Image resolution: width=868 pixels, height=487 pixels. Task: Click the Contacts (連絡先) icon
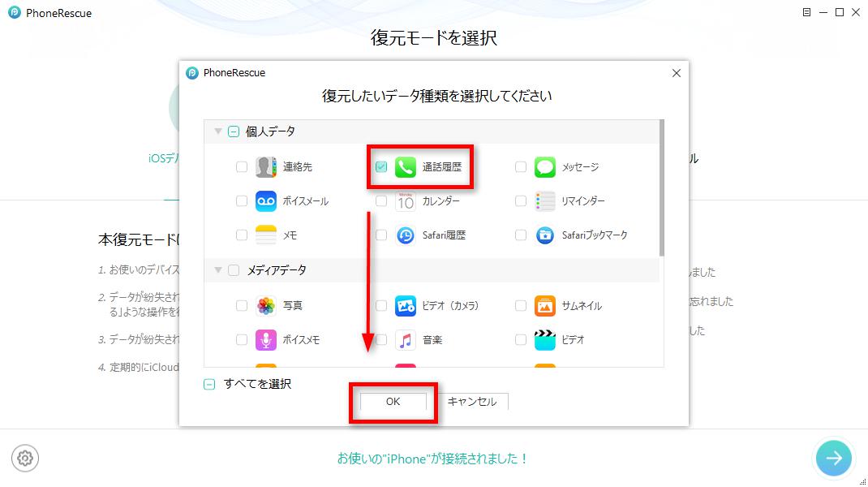(266, 166)
